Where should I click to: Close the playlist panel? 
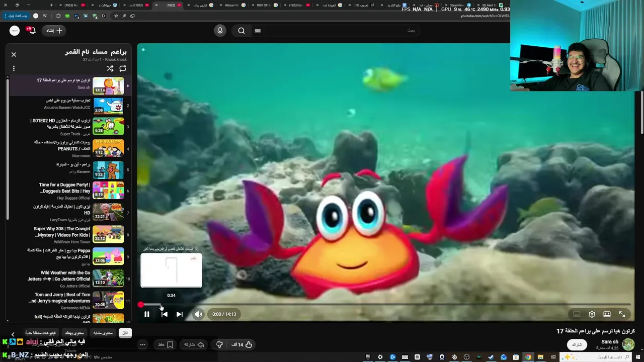point(14,54)
